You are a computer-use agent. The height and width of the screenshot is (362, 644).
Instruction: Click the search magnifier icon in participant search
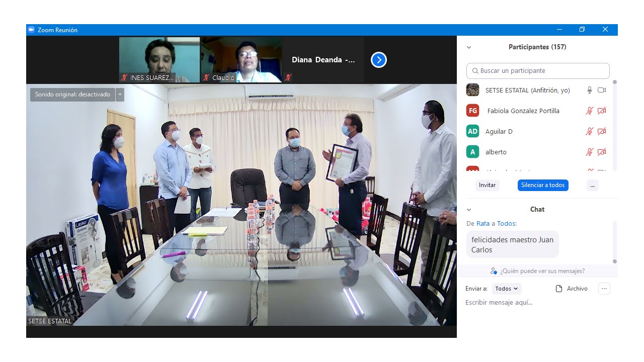[x=475, y=71]
